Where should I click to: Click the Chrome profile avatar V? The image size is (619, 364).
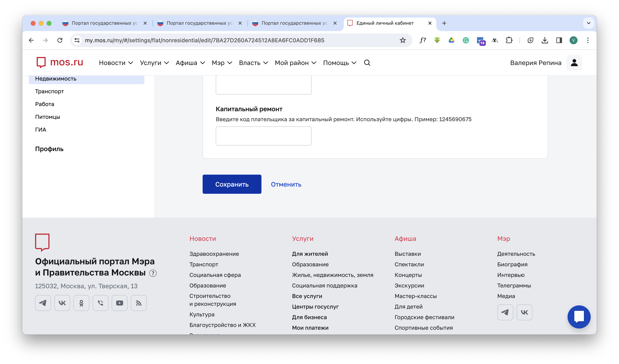tap(573, 40)
